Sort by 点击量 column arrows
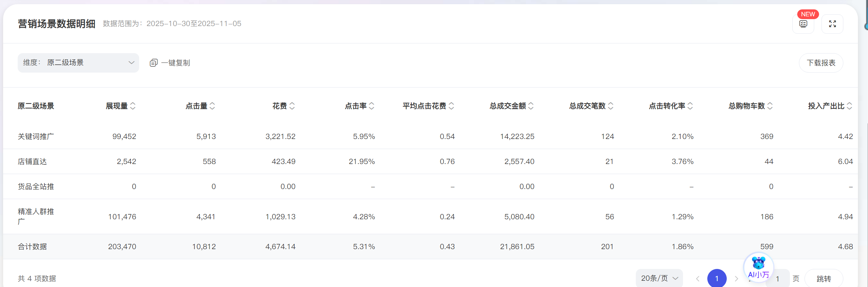 [212, 106]
